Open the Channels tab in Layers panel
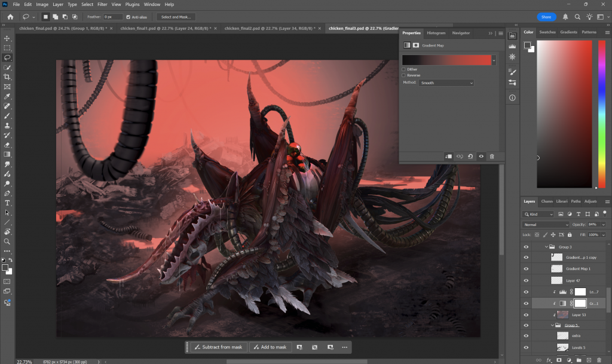 click(546, 201)
